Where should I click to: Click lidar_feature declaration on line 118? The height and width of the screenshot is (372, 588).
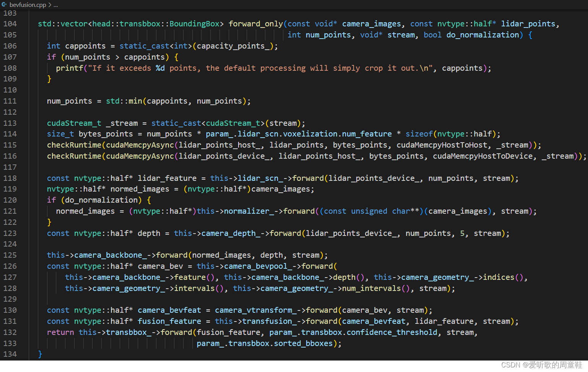(167, 178)
